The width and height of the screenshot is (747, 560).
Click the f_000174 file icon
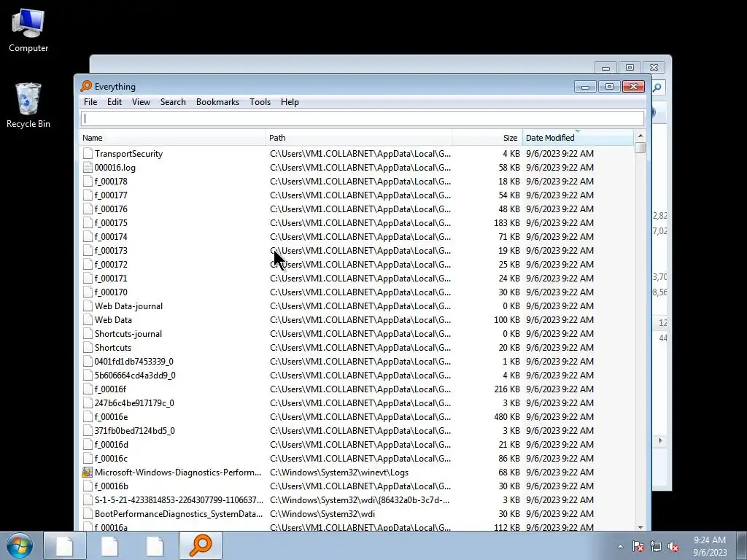[88, 236]
